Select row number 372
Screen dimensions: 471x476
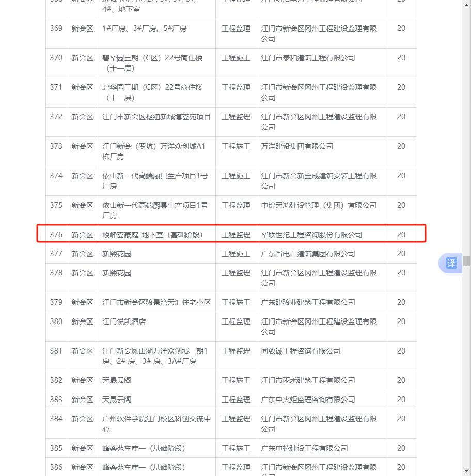click(x=56, y=117)
